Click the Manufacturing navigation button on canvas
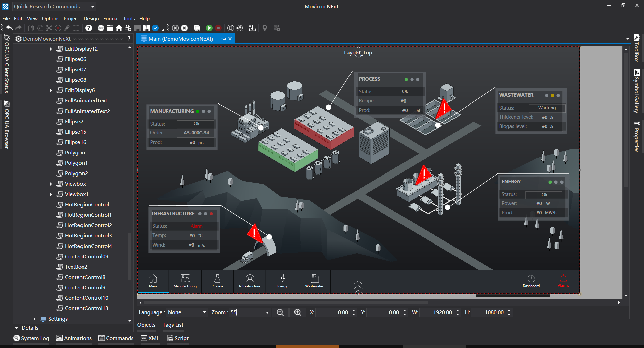644x348 pixels. [x=185, y=281]
